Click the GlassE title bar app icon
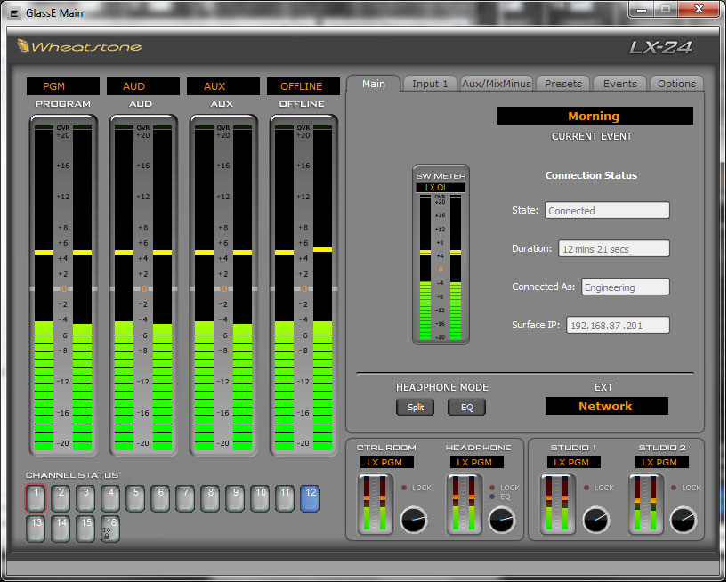Viewport: 728px width, 582px height. [x=14, y=13]
